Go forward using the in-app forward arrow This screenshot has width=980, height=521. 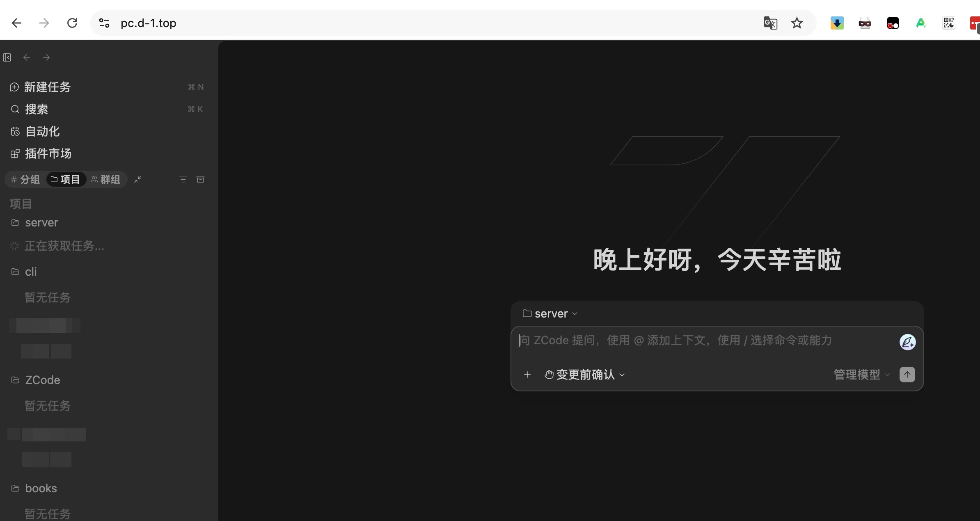click(46, 57)
